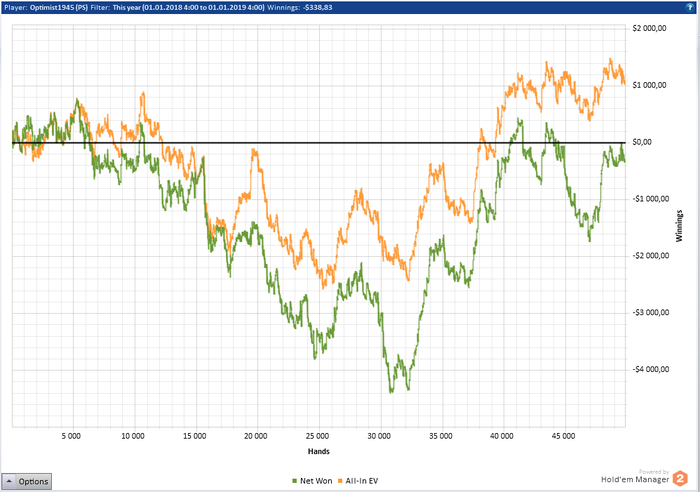
Task: Click the 10 000 hands axis label
Action: 133,436
